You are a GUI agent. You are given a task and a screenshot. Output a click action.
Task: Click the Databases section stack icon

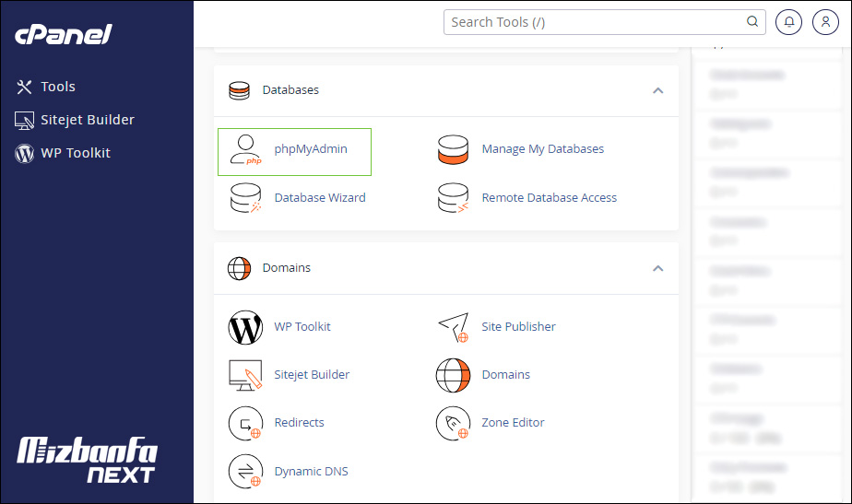tap(239, 90)
